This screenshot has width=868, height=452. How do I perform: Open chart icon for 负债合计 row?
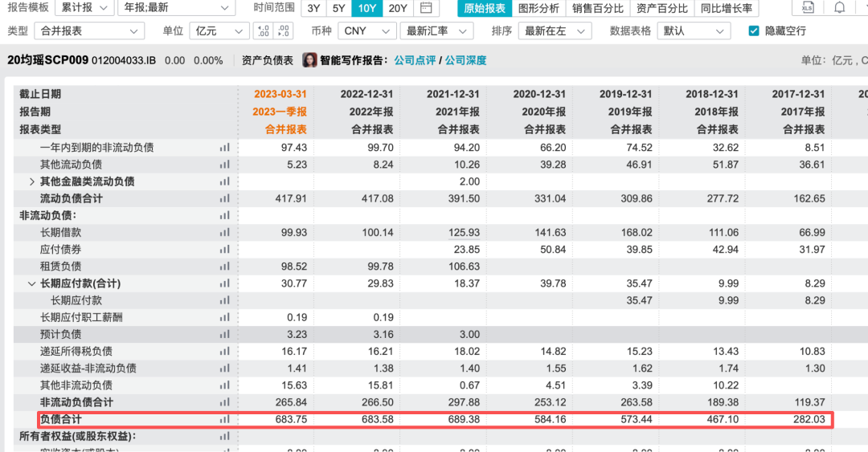(x=224, y=419)
